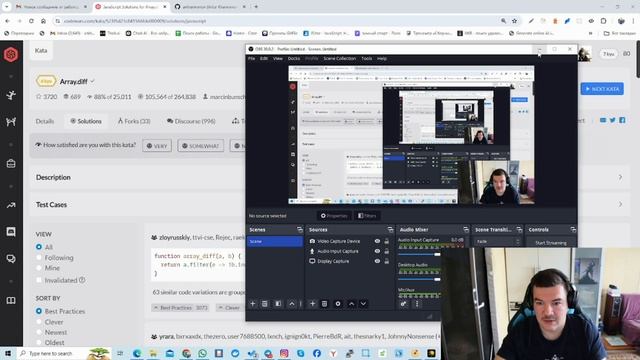Screen dimensions: 640x360
Task: Select the All view radio option
Action: [x=39, y=247]
